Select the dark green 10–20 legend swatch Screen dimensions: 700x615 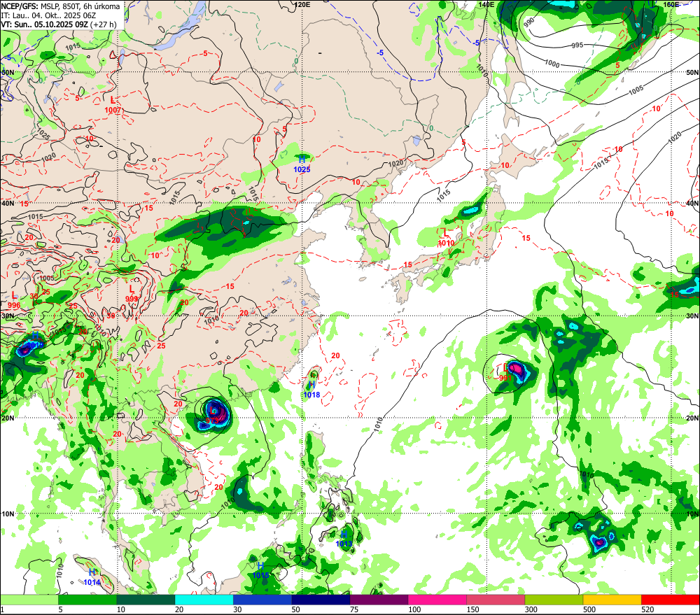(x=146, y=600)
